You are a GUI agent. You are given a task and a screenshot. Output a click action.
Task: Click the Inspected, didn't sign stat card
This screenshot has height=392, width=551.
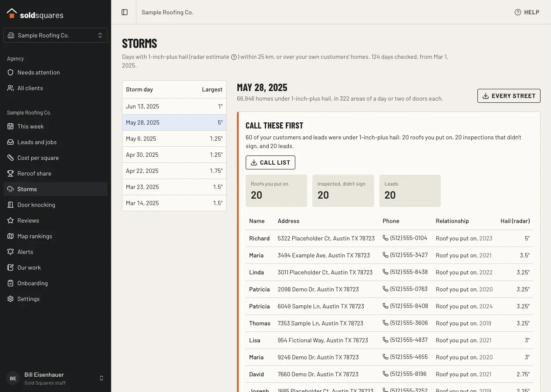343,191
